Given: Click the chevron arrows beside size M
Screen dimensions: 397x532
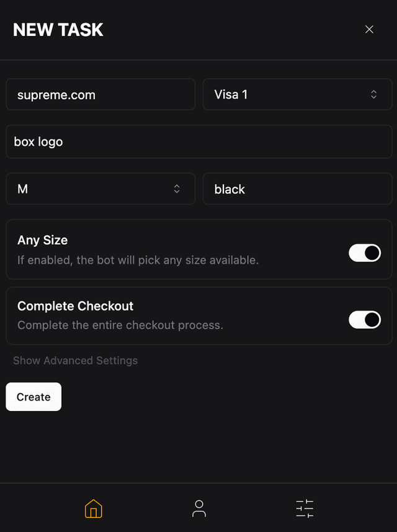Looking at the screenshot, I should tap(177, 188).
